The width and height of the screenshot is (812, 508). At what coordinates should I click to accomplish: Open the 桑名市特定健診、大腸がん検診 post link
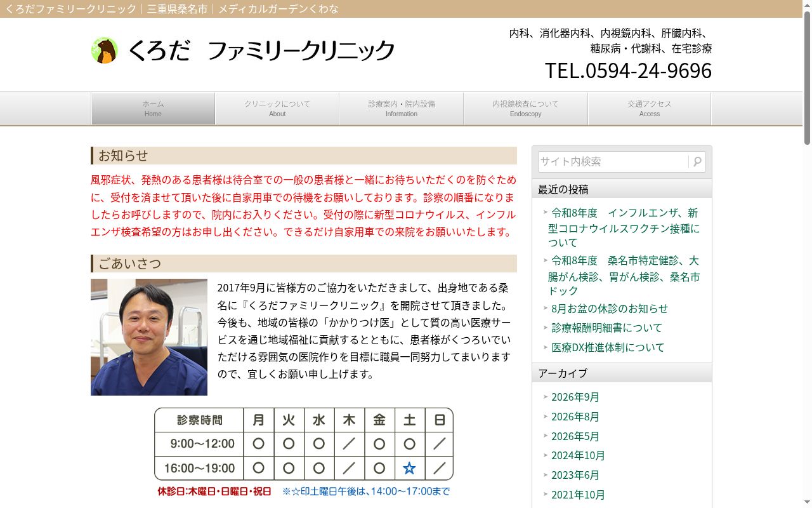pos(624,276)
